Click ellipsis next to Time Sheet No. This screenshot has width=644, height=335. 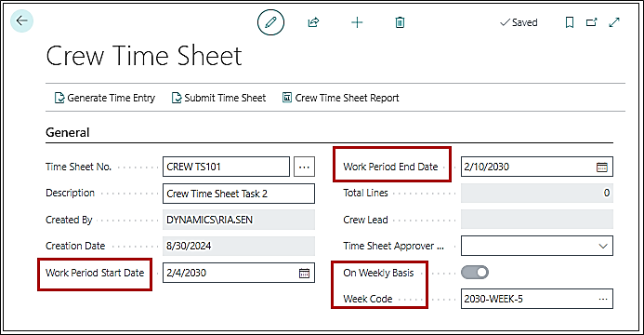(x=304, y=167)
